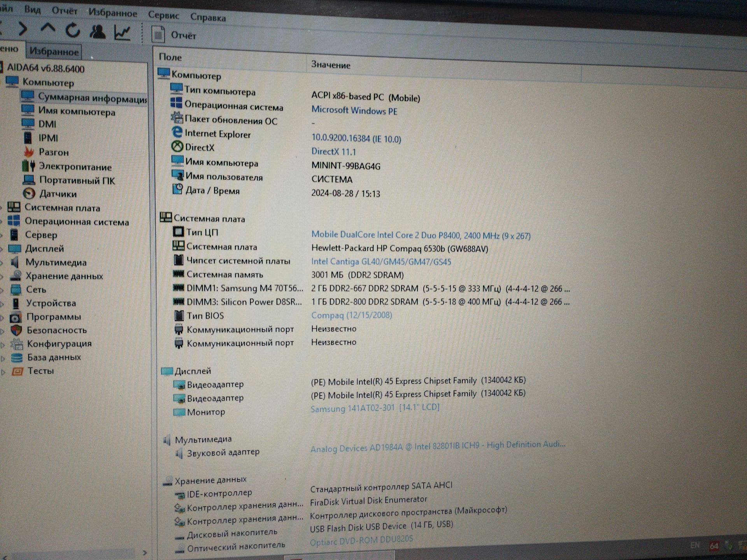Select the Системная память row
Image resolution: width=747 pixels, height=560 pixels.
point(289,274)
